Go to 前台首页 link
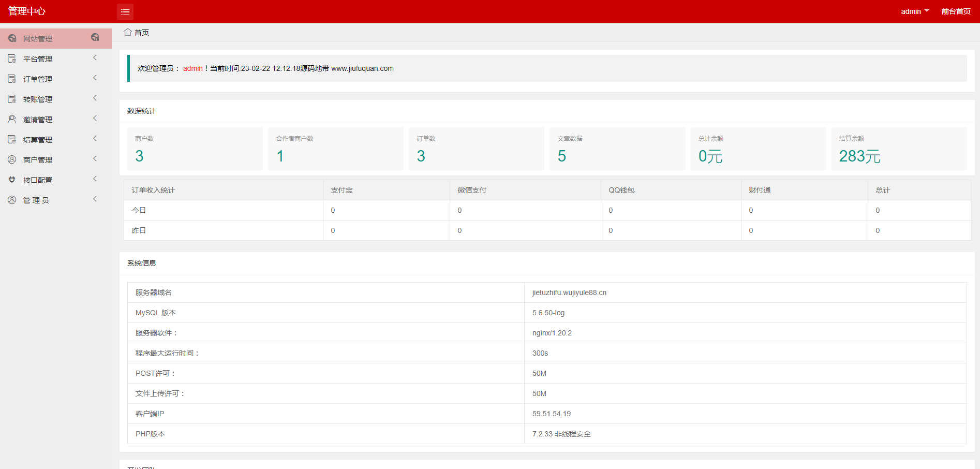This screenshot has width=980, height=469. [x=956, y=11]
